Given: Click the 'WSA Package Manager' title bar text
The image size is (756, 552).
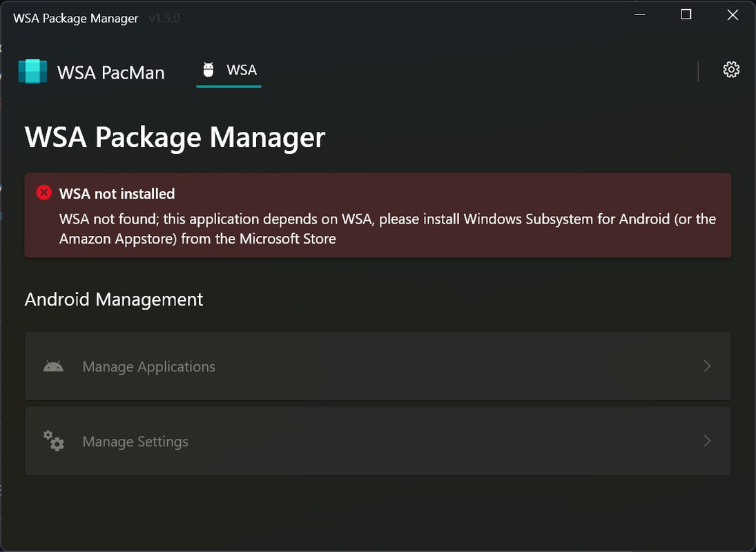Looking at the screenshot, I should [76, 19].
